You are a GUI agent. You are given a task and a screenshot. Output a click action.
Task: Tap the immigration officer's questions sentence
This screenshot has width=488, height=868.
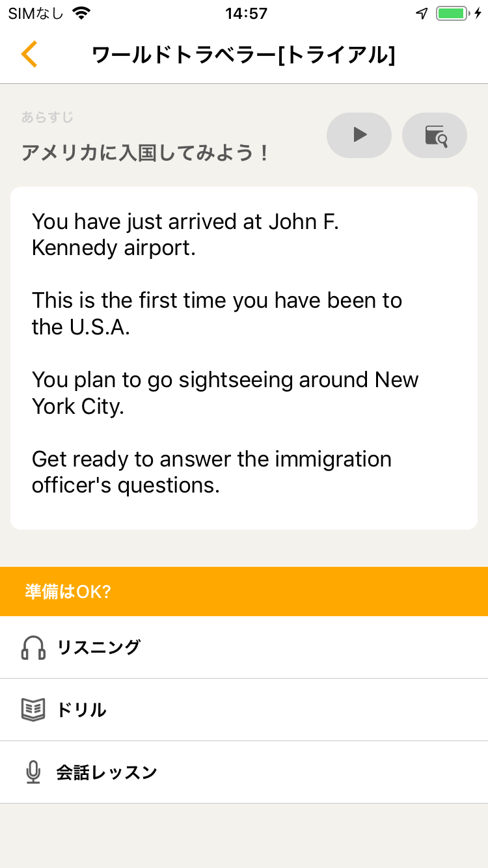click(211, 472)
